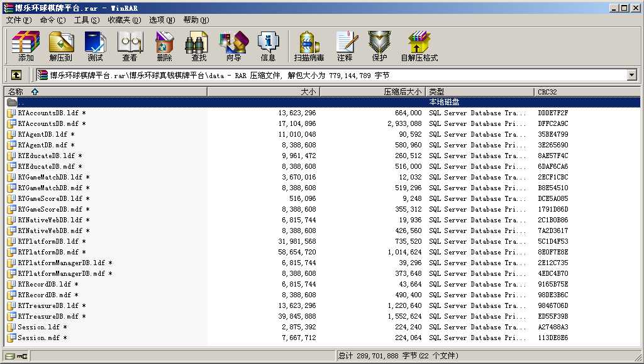
Task: Click packed size value 1,552,624
Action: pyautogui.click(x=404, y=316)
